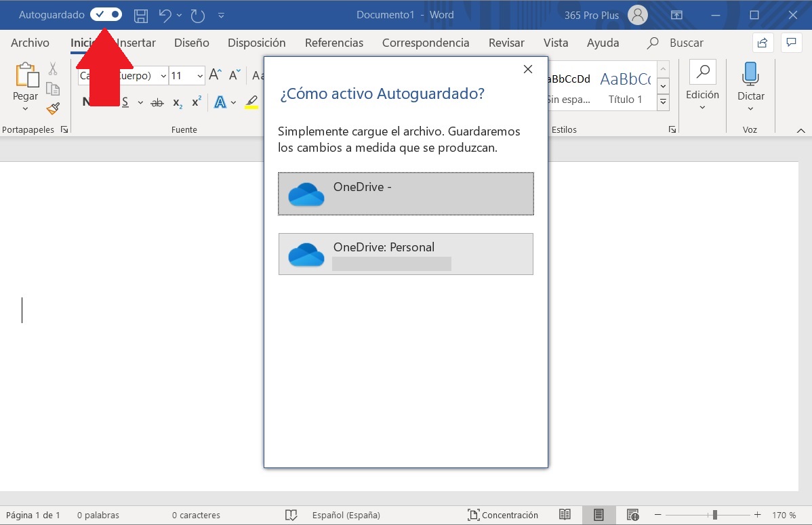Open the Share icon in ribbon
The width and height of the screenshot is (812, 525).
763,43
